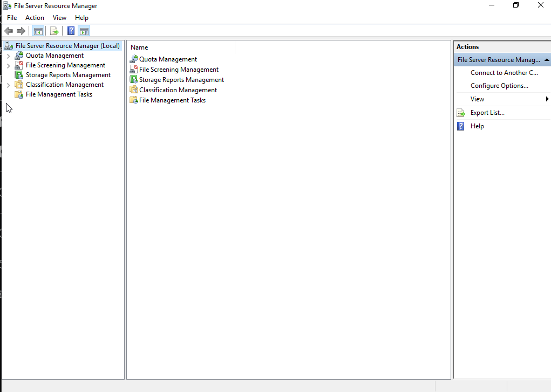Click the Help question mark toolbar icon
The height and width of the screenshot is (392, 551).
tap(71, 31)
